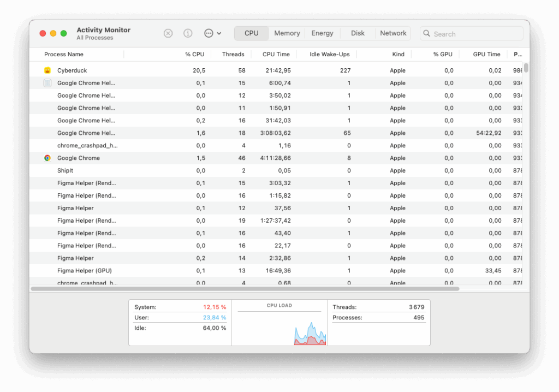Click the horizontal scrollbar under the table
Screen dimensions: 559x392
click(x=245, y=289)
